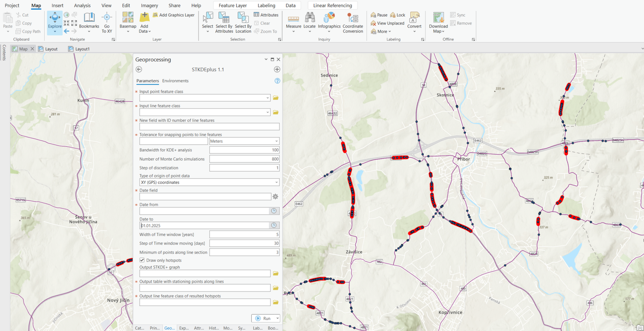The width and height of the screenshot is (644, 331).
Task: Click the Bandwidth for KDE+ analysis field
Action: [244, 150]
